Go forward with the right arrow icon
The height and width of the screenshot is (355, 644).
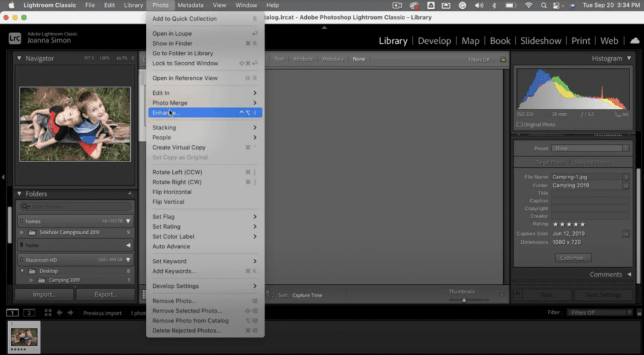pyautogui.click(x=70, y=313)
